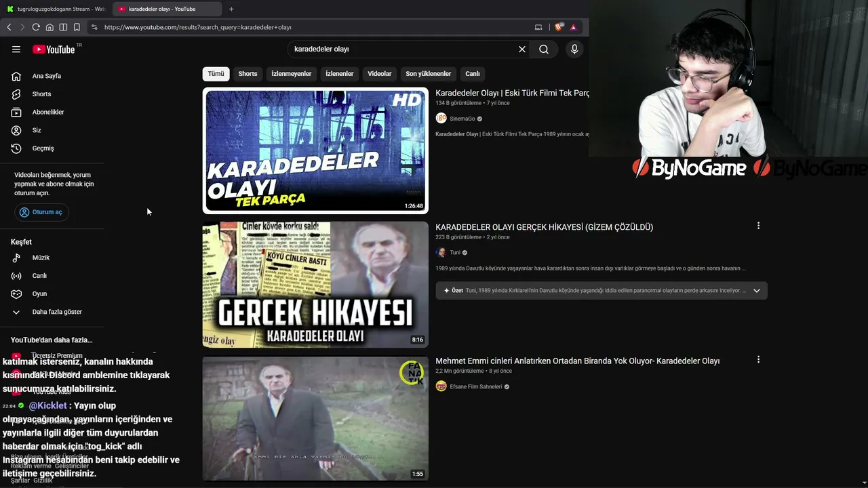The image size is (868, 488).
Task: Show only Videolar results
Action: [x=380, y=74]
